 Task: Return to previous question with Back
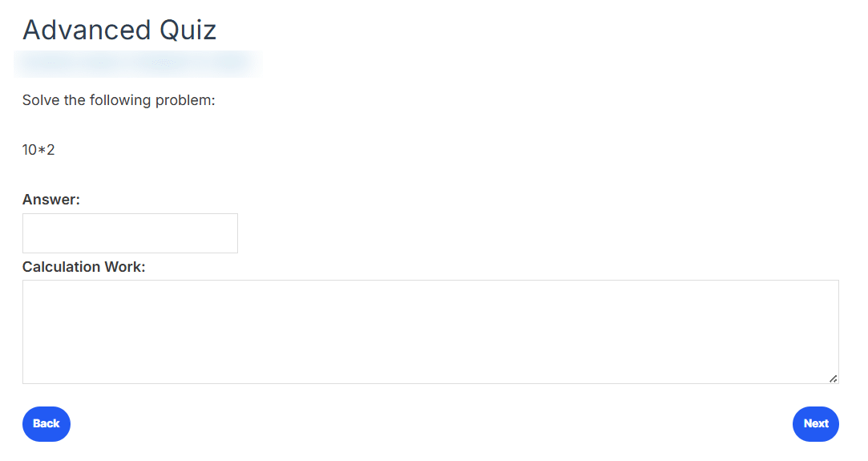coord(46,424)
